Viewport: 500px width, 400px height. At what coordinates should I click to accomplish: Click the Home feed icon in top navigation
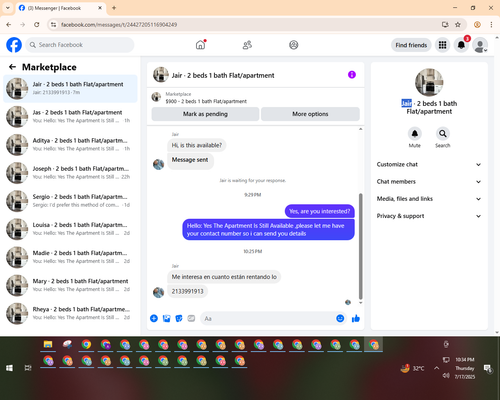click(200, 45)
